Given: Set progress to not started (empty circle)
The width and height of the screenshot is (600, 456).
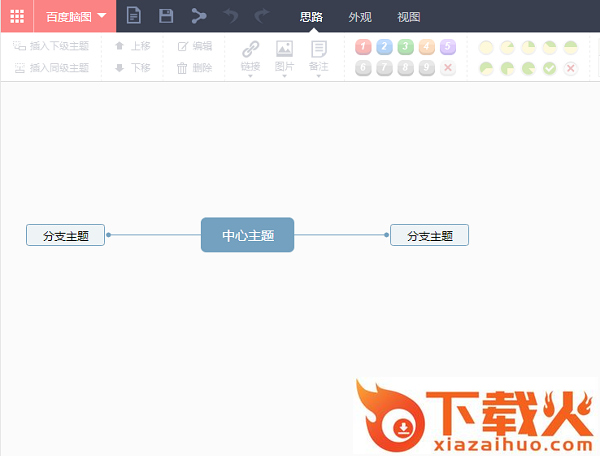Looking at the screenshot, I should pos(486,47).
